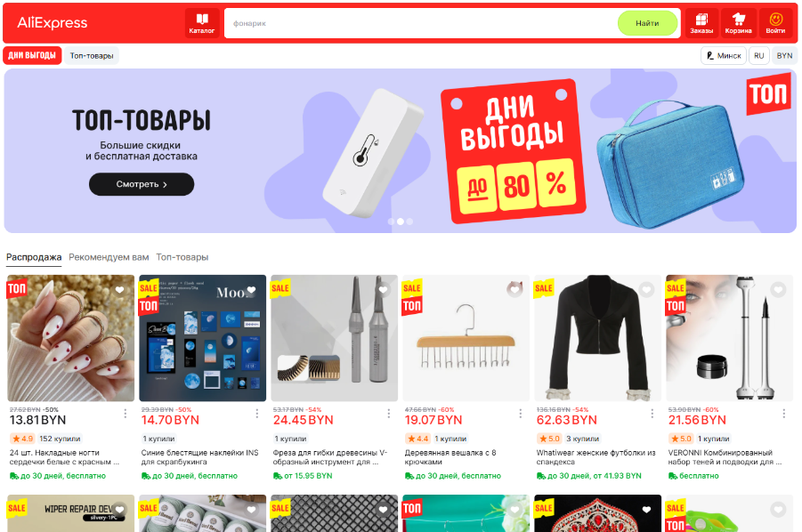Focus the фонарик search input field

[x=420, y=23]
